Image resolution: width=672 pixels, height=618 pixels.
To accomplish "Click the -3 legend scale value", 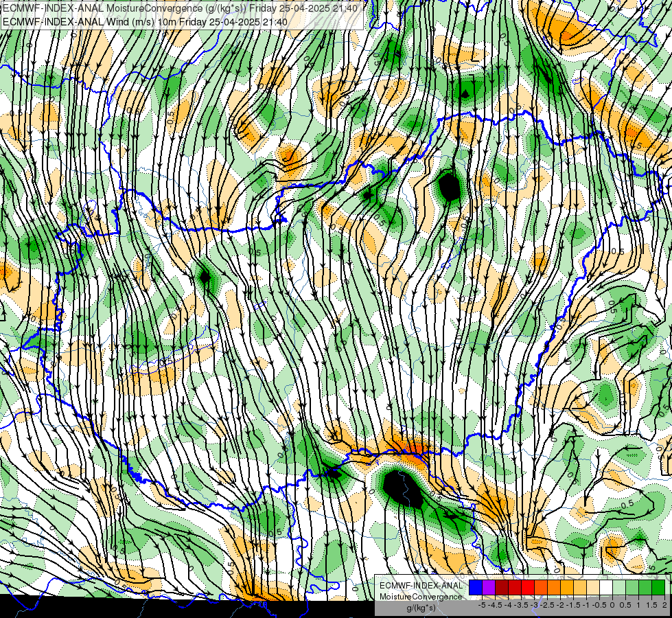I will pyautogui.click(x=535, y=605).
